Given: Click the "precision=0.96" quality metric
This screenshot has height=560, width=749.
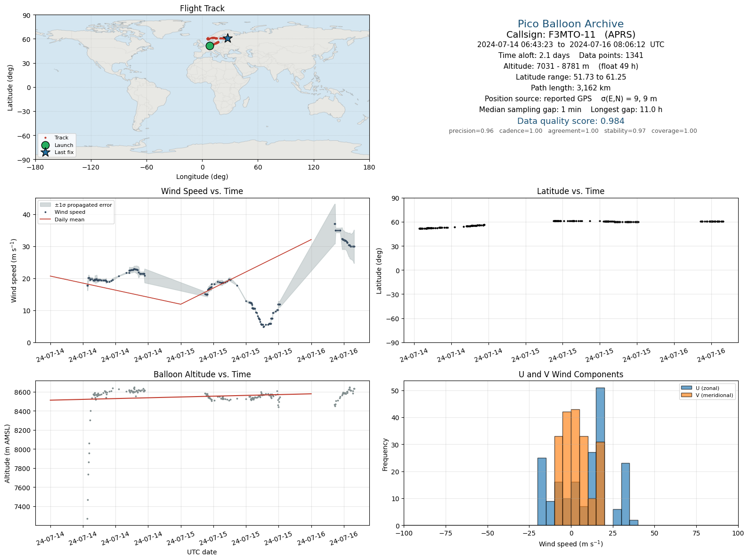Looking at the screenshot, I should pos(471,131).
